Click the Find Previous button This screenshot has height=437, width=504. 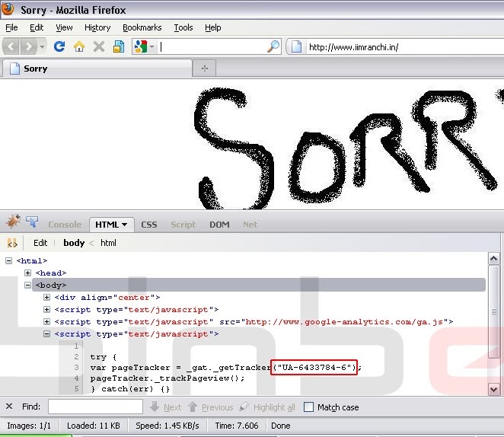coord(211,407)
